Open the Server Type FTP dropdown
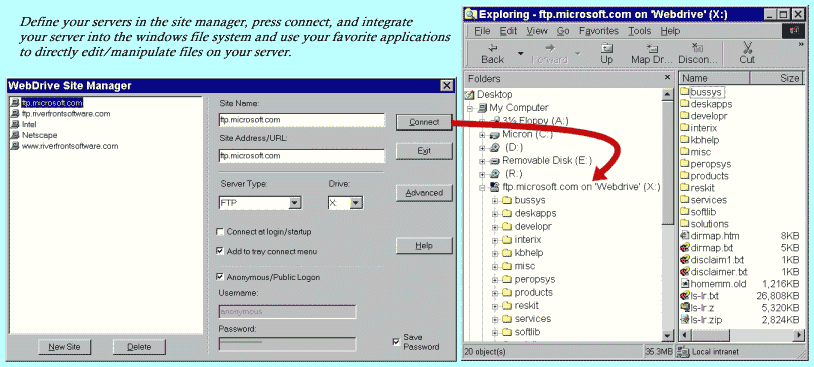This screenshot has height=367, width=814. click(x=295, y=203)
